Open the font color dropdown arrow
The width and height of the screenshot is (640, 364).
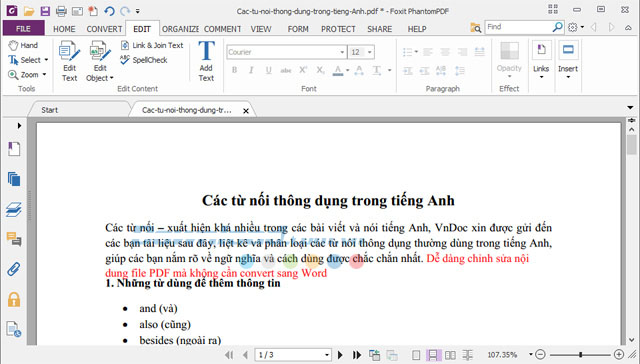click(348, 70)
